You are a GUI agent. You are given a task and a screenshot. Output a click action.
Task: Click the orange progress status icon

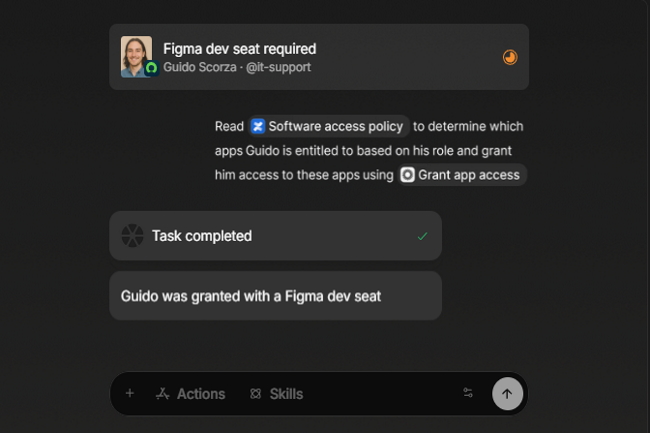pos(510,57)
